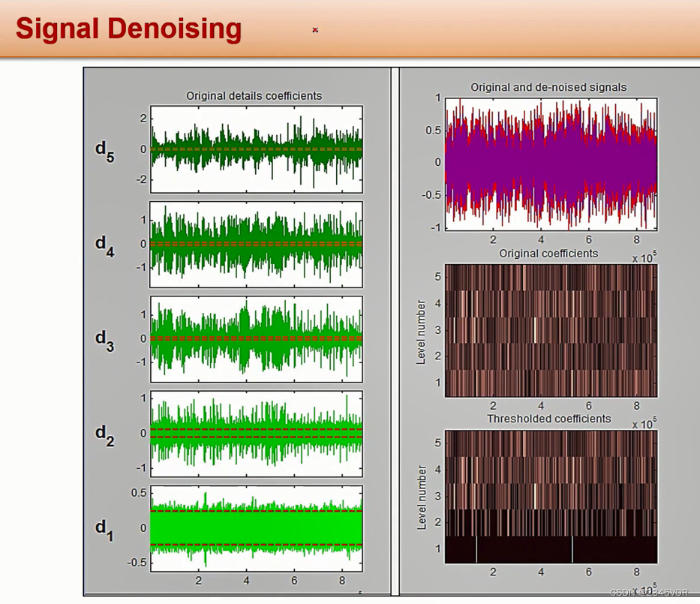Select the d3 detail coefficients plot
This screenshot has width=700, height=604.
[x=257, y=339]
